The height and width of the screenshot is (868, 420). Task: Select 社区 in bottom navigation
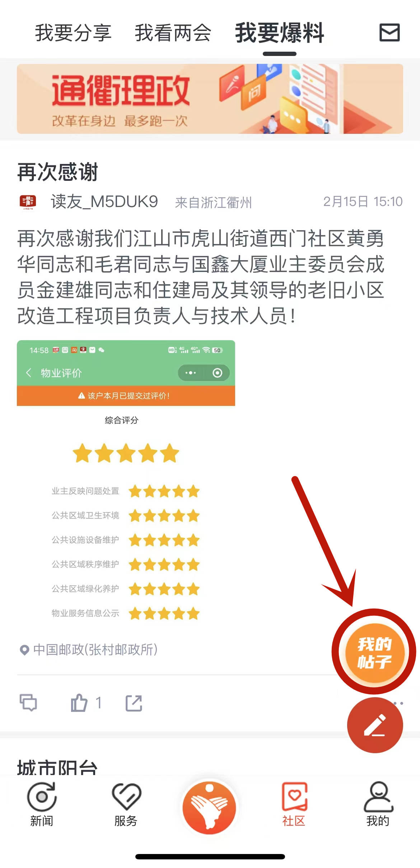tap(294, 804)
